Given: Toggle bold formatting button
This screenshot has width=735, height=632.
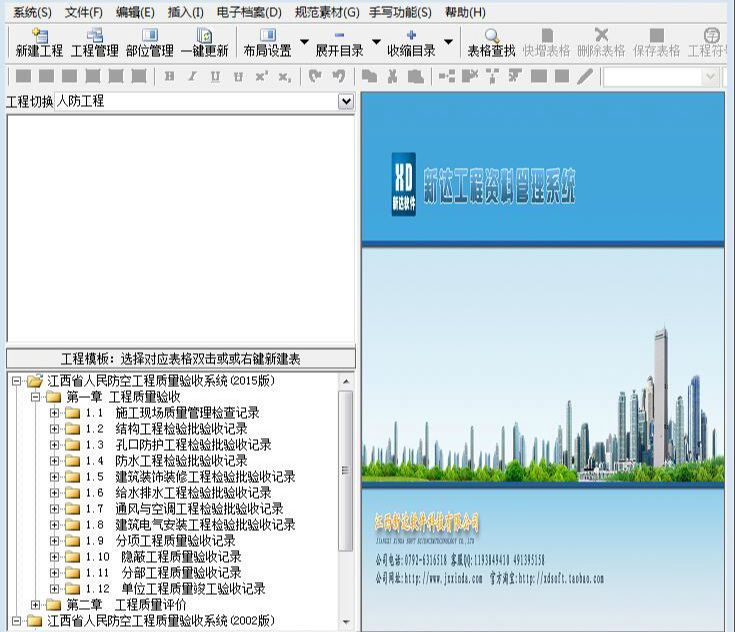Looking at the screenshot, I should [x=169, y=76].
